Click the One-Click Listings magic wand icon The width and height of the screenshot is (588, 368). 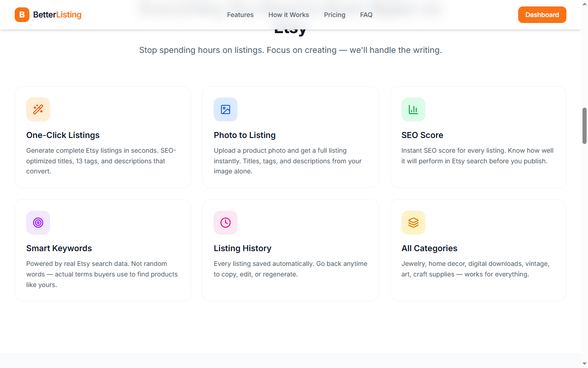point(38,109)
